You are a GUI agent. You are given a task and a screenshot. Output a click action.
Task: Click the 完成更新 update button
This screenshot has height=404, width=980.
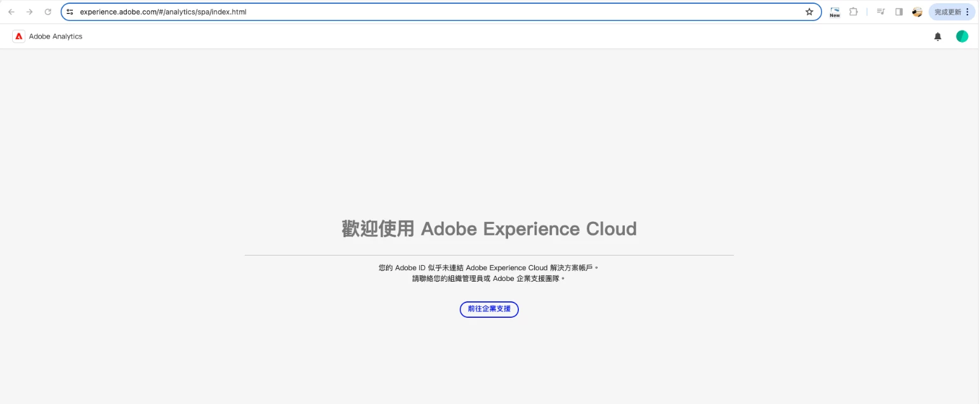pyautogui.click(x=948, y=12)
